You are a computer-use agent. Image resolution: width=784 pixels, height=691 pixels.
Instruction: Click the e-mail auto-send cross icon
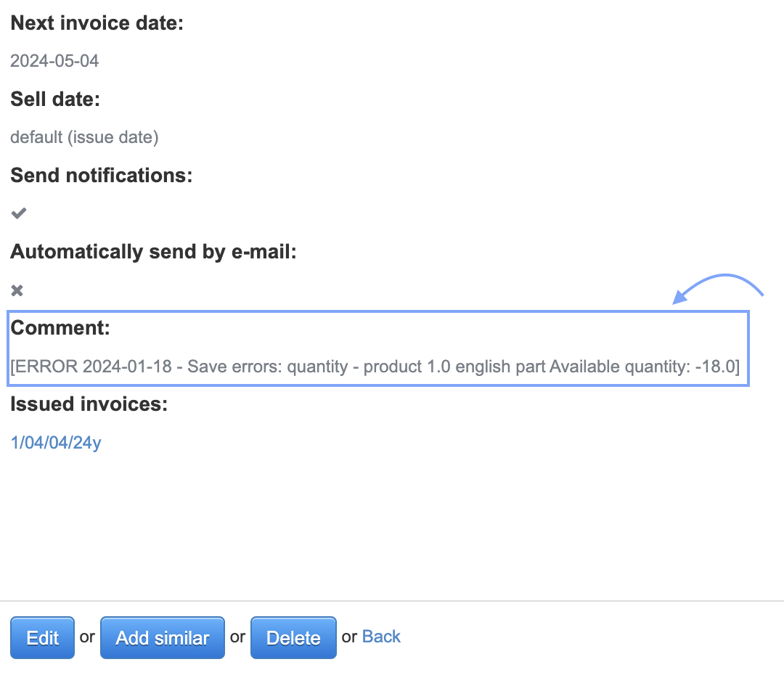[17, 290]
